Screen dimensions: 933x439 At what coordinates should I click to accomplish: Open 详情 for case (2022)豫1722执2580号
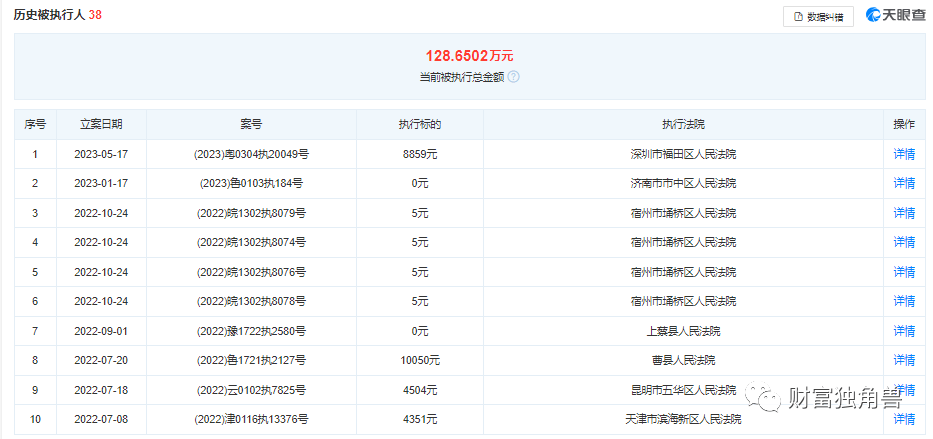(x=904, y=331)
